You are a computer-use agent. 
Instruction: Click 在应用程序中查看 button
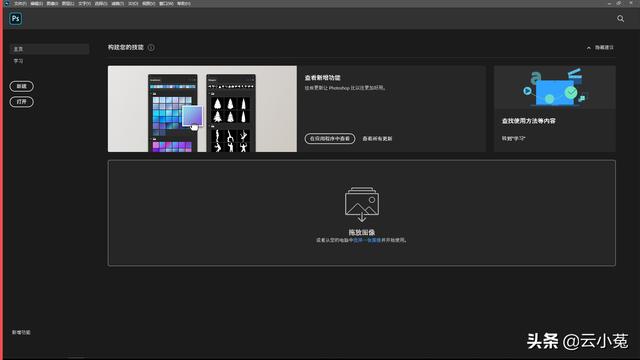(x=330, y=139)
